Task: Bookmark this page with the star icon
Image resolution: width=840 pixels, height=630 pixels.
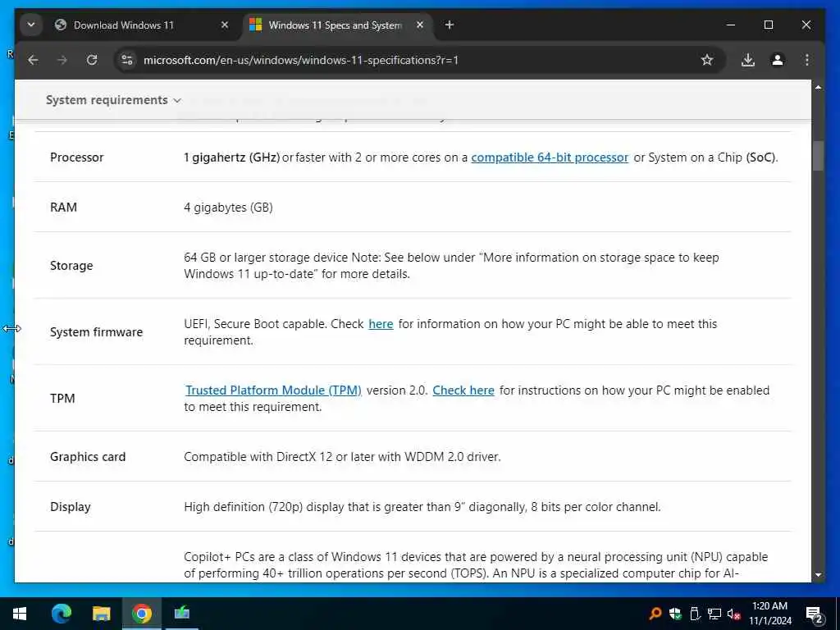Action: tap(707, 60)
